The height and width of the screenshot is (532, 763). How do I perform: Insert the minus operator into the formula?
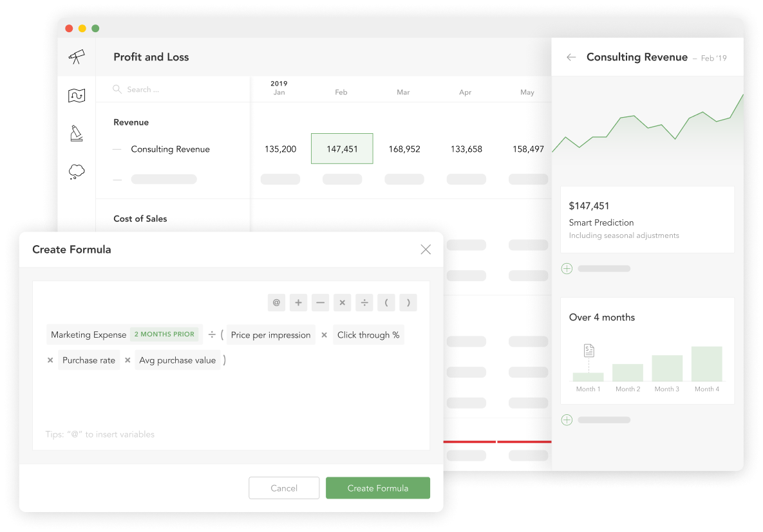click(x=320, y=302)
